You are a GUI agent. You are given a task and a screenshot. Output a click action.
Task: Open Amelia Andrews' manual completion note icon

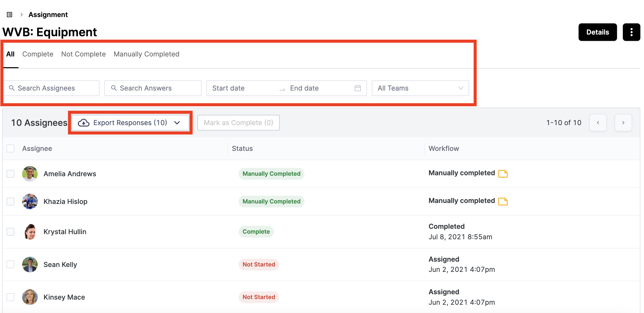pos(502,173)
